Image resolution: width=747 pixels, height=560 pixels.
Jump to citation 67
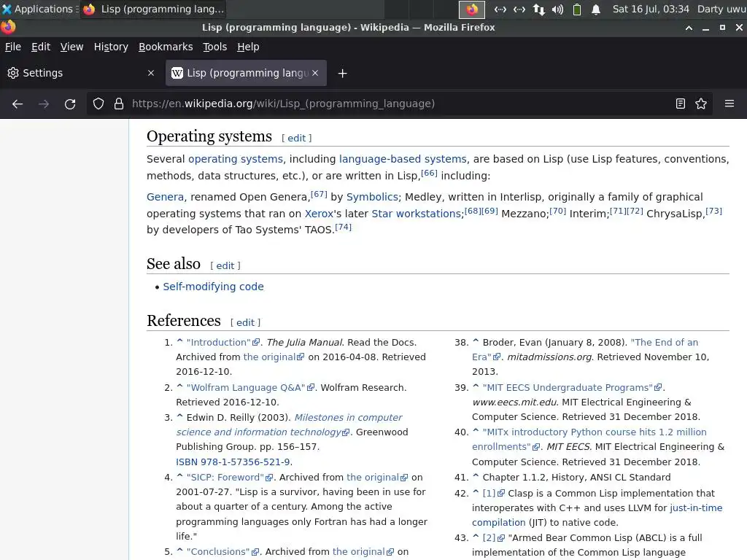click(319, 194)
